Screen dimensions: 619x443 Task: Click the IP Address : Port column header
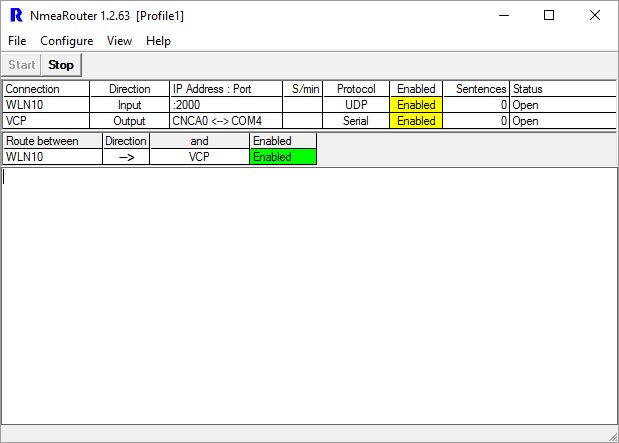pos(226,89)
